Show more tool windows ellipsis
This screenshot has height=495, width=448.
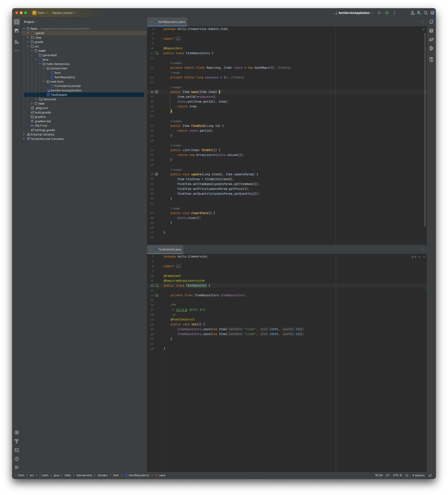(x=17, y=51)
